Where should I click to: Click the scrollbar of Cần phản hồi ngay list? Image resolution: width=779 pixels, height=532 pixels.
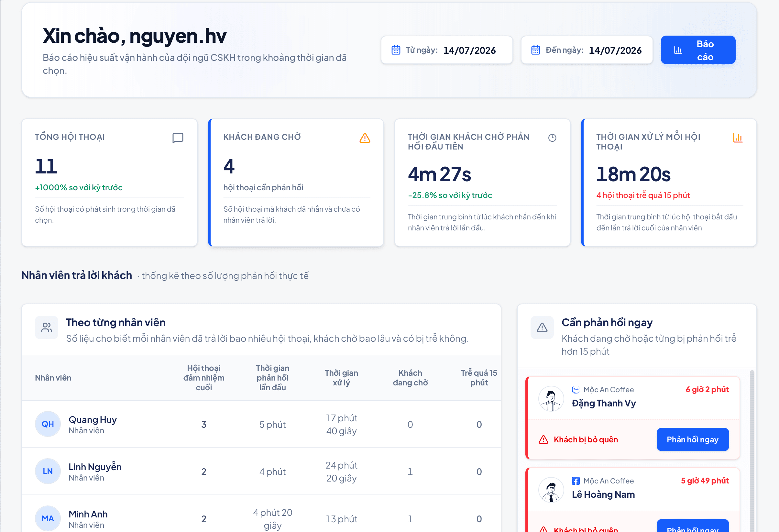click(x=752, y=451)
